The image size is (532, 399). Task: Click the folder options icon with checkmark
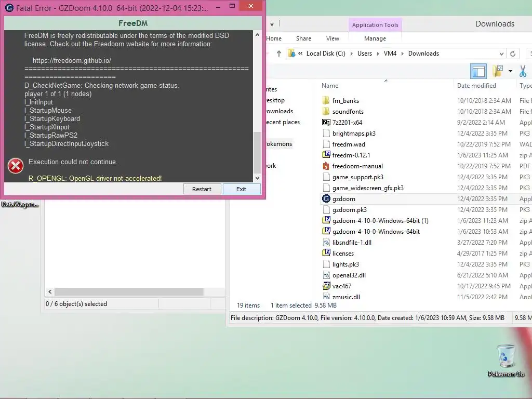[x=498, y=71]
